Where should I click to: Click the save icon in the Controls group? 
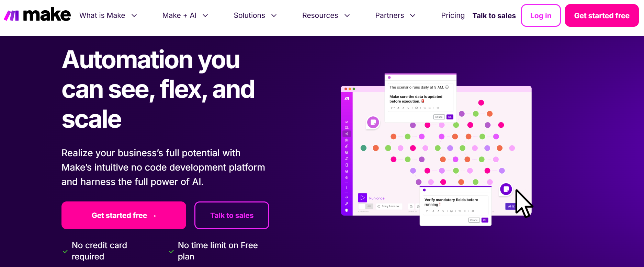[x=411, y=207]
